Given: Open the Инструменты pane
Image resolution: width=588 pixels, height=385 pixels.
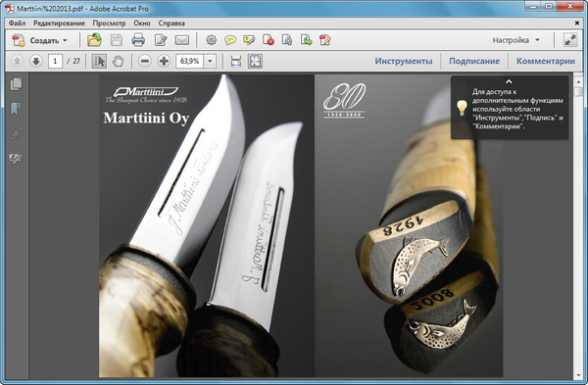Looking at the screenshot, I should [404, 61].
